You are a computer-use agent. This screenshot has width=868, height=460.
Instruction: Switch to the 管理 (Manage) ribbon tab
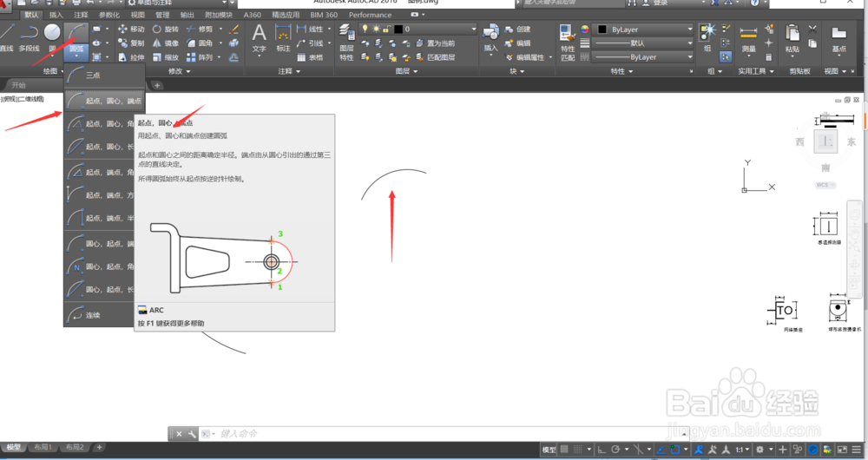coord(162,15)
